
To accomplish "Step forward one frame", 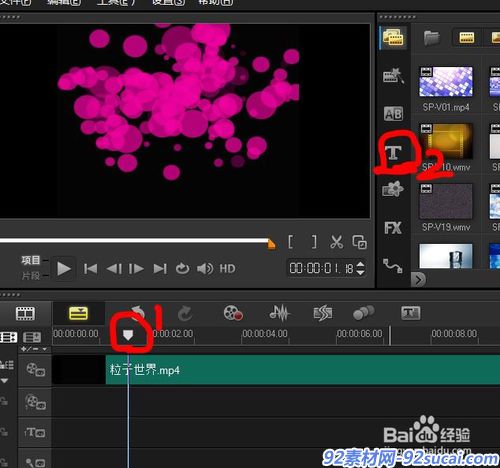I will tap(136, 269).
